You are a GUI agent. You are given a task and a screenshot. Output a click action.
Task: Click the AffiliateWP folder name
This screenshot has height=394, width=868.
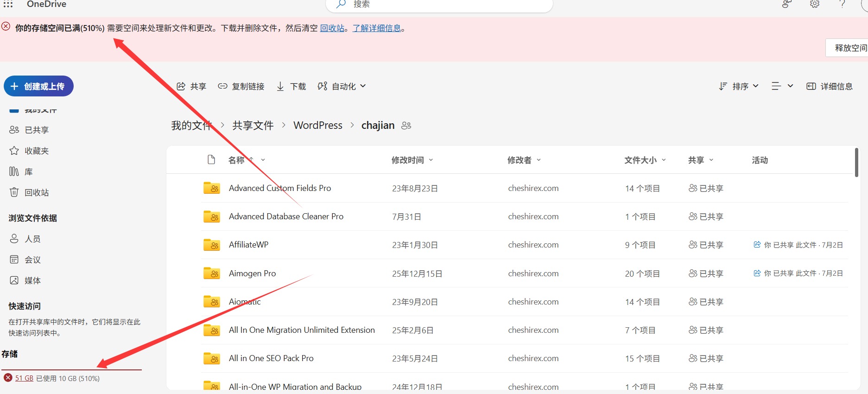click(x=248, y=245)
